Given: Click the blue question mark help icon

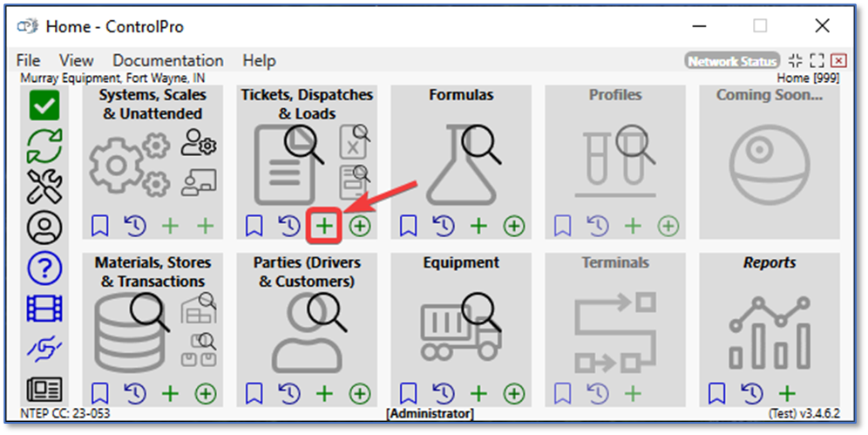Looking at the screenshot, I should [x=44, y=268].
